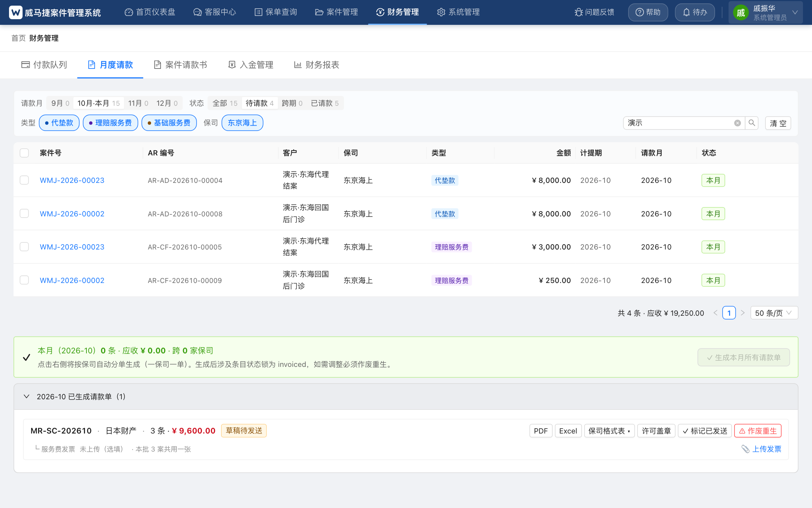Toggle the 理赔服务费 type chip
Screen dimensions: 812x508
click(111, 123)
